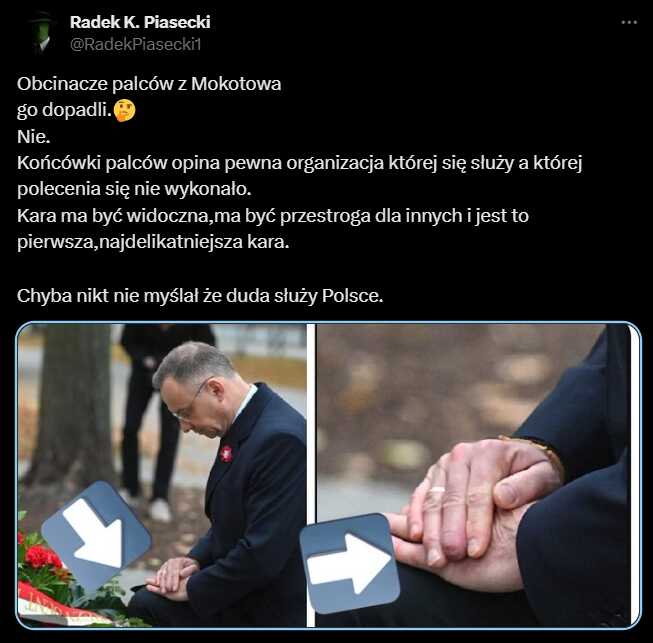
Task: Open the left photo of kneeling man
Action: [x=162, y=475]
